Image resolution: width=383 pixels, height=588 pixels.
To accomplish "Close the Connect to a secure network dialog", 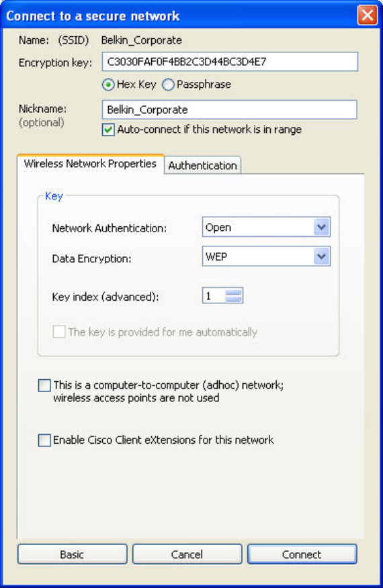I will (367, 15).
